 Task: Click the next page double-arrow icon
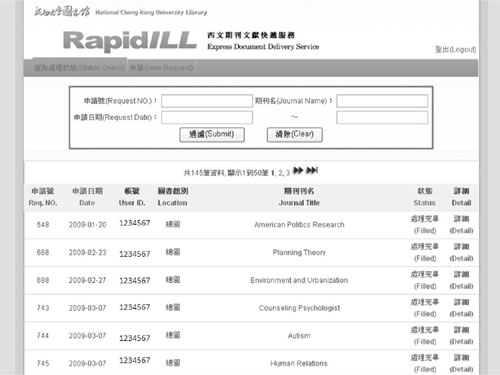pos(298,171)
